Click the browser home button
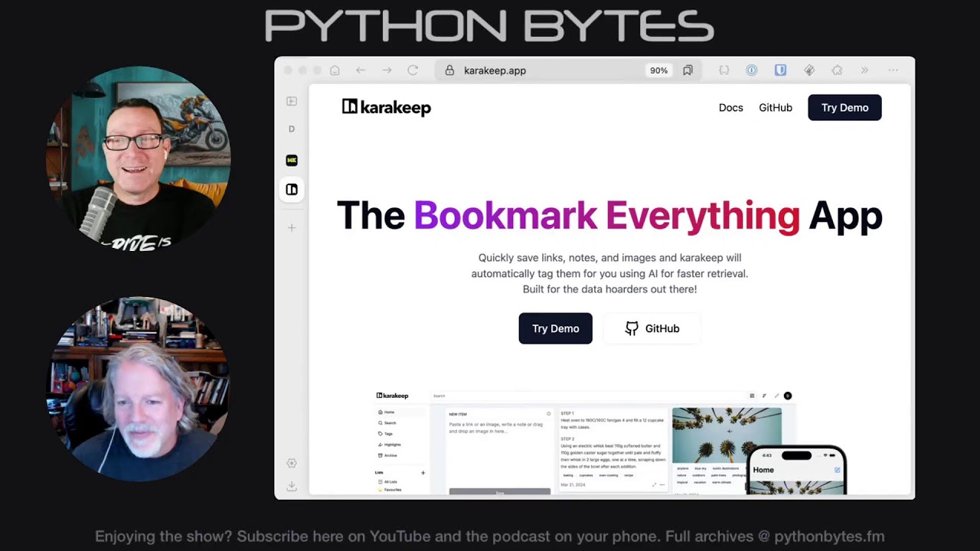 pyautogui.click(x=335, y=70)
